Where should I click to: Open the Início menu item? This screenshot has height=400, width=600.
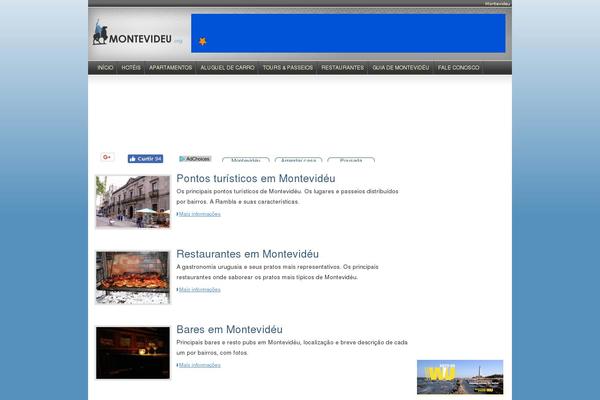point(105,68)
